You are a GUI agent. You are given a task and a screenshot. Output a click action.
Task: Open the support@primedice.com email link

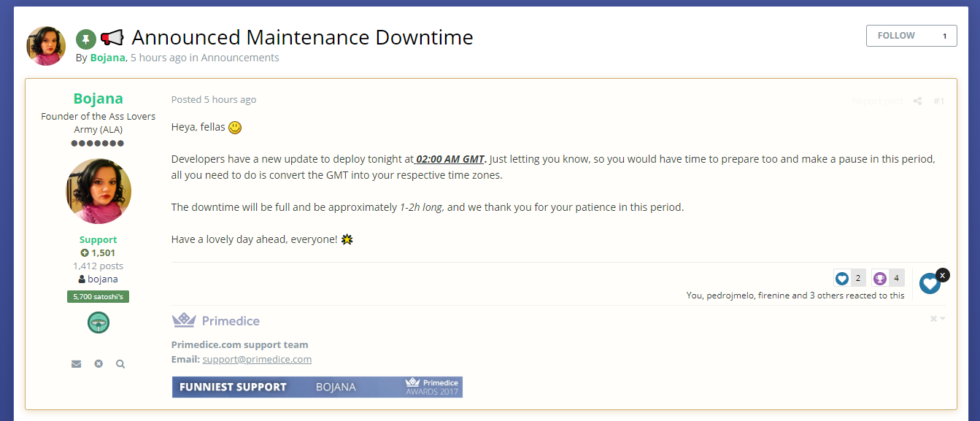257,359
